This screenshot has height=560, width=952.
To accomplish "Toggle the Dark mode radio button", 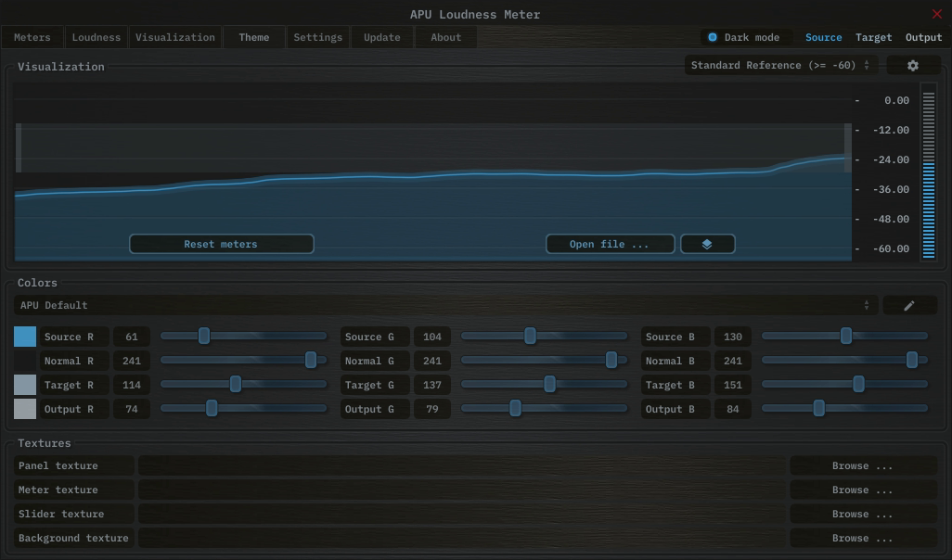I will tap(713, 38).
